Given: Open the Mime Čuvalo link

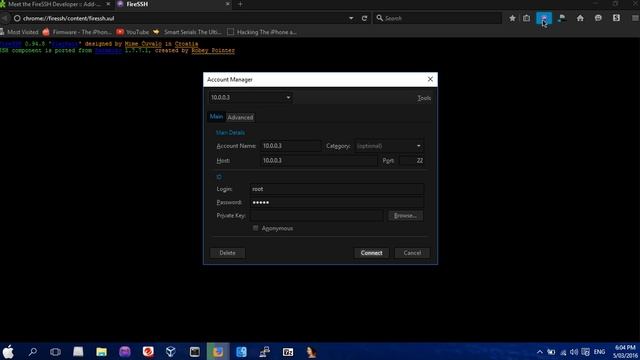Looking at the screenshot, I should (143, 44).
